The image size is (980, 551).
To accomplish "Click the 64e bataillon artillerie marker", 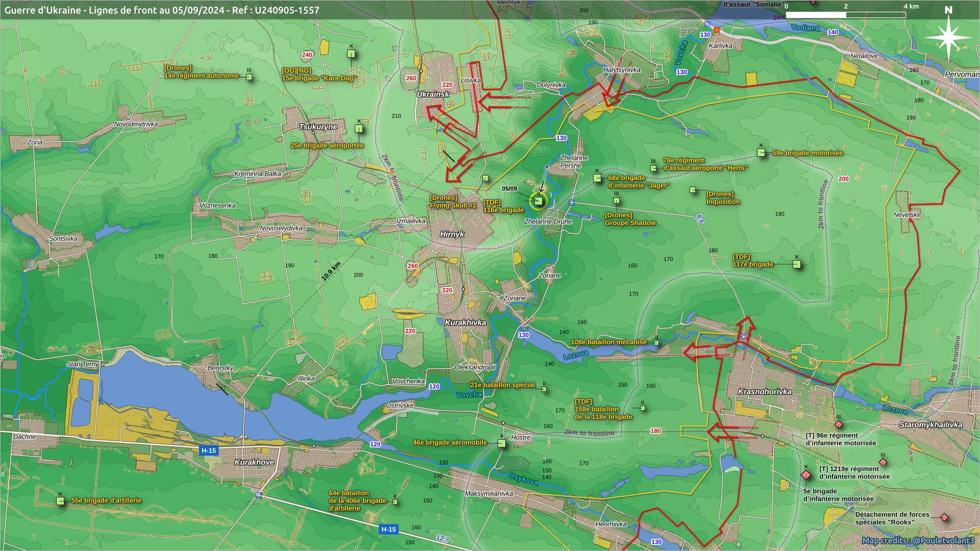I will click(x=395, y=502).
